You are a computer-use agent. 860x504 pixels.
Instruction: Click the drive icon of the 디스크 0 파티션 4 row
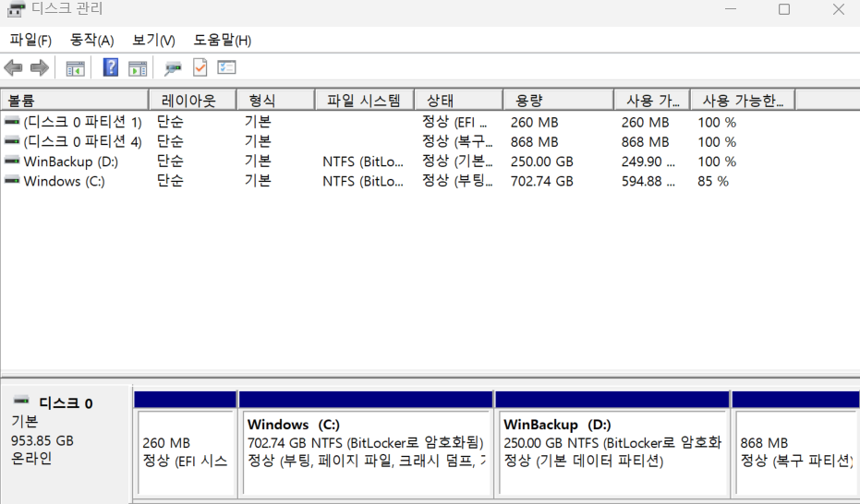click(12, 141)
